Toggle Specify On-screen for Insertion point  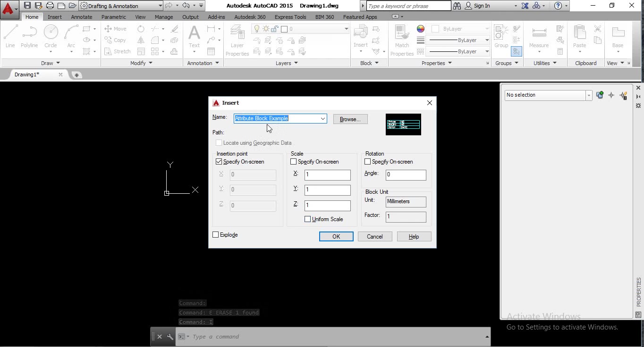(219, 162)
